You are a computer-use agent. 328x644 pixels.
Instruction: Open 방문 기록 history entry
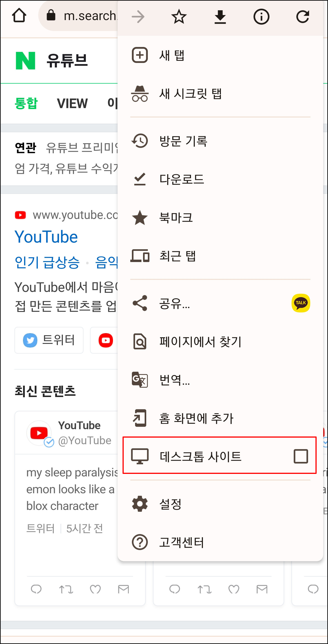(220, 141)
